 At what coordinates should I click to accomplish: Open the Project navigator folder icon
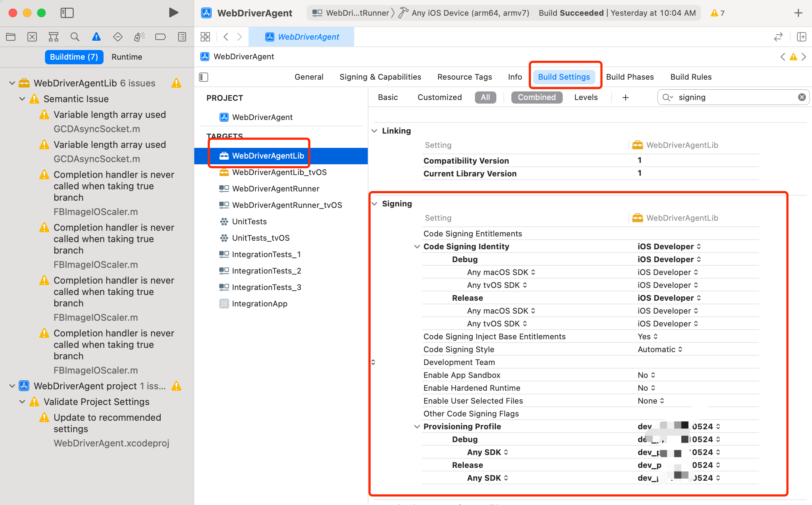coord(11,37)
